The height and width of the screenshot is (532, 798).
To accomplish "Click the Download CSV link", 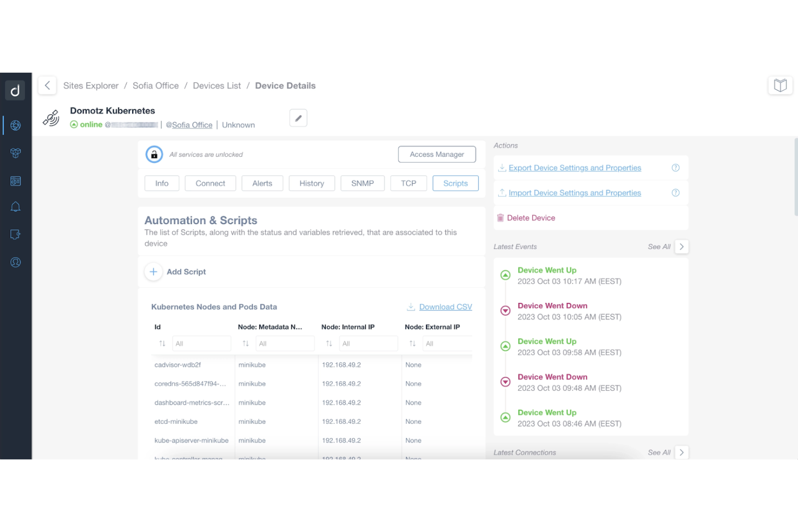I will [x=445, y=307].
